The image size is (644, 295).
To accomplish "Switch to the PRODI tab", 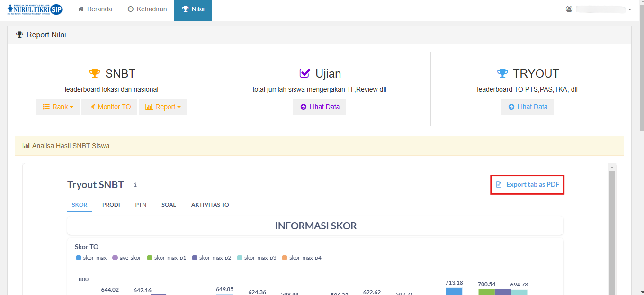I will pyautogui.click(x=111, y=205).
